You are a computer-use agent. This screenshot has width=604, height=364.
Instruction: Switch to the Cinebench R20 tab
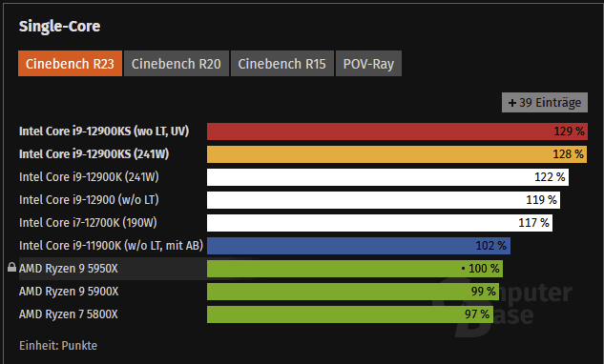click(176, 64)
